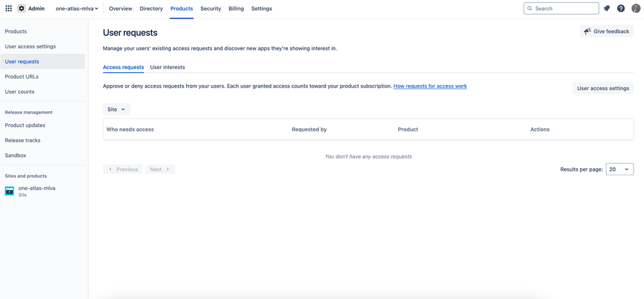Open Product URLs in the sidebar

click(x=43, y=77)
